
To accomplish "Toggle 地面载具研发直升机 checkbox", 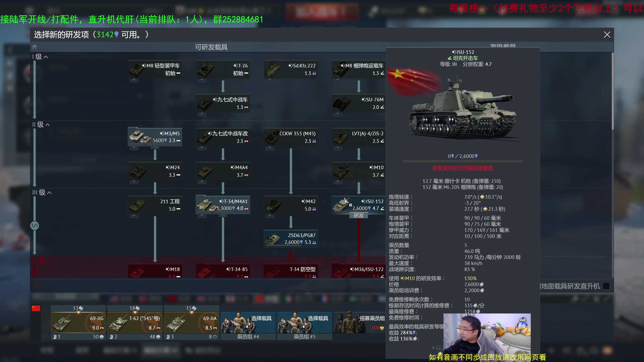I will tap(606, 286).
